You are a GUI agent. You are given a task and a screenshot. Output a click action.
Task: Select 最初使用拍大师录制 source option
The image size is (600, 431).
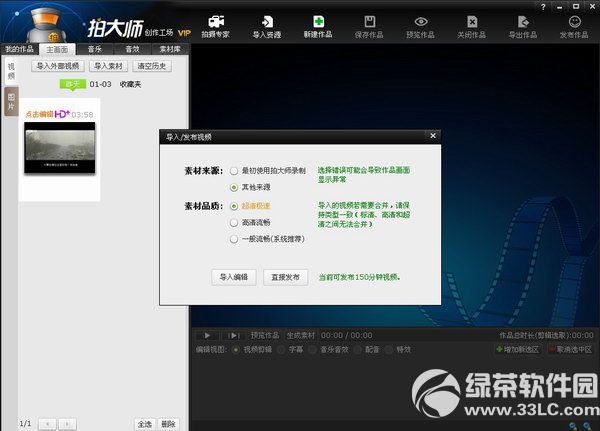[x=268, y=171]
